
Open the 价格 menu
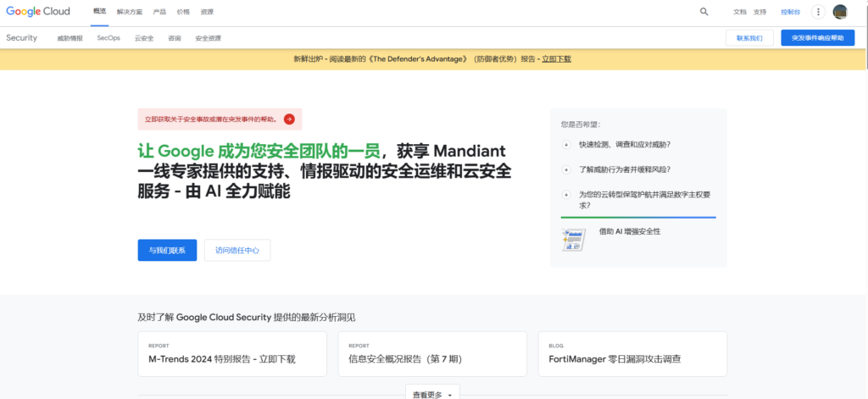pos(183,12)
